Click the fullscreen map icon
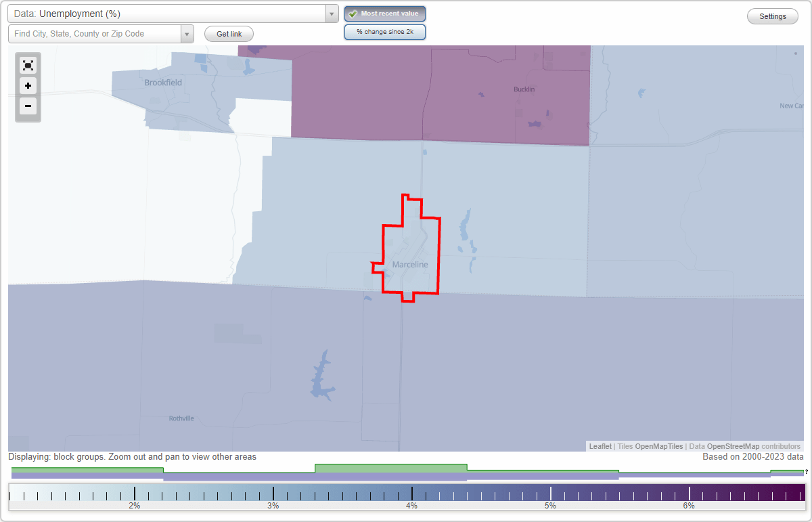The image size is (812, 522). point(28,65)
